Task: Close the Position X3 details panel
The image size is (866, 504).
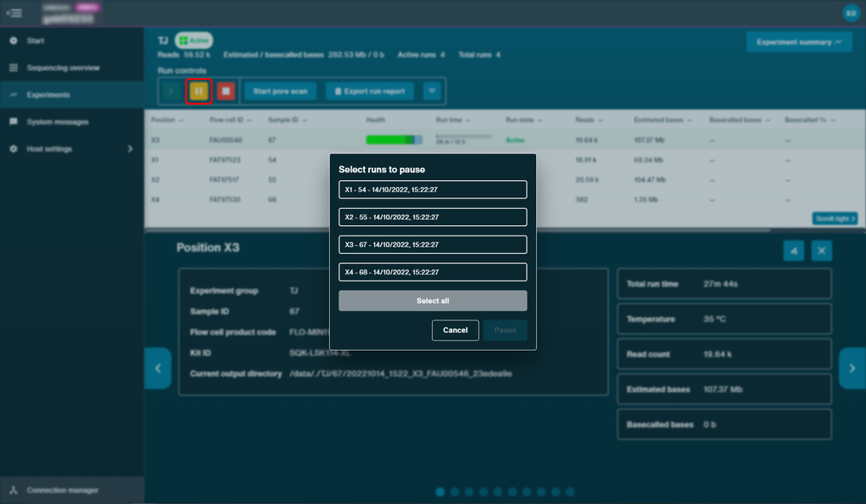Action: click(821, 250)
